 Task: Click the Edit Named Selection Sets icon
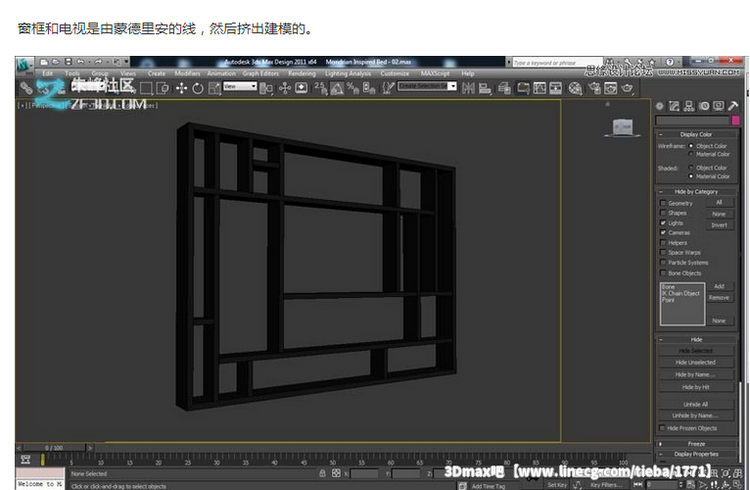tap(388, 88)
